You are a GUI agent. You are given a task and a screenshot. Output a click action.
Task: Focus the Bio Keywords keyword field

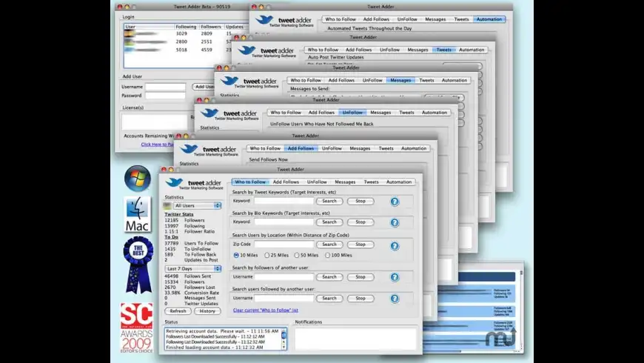pyautogui.click(x=284, y=222)
